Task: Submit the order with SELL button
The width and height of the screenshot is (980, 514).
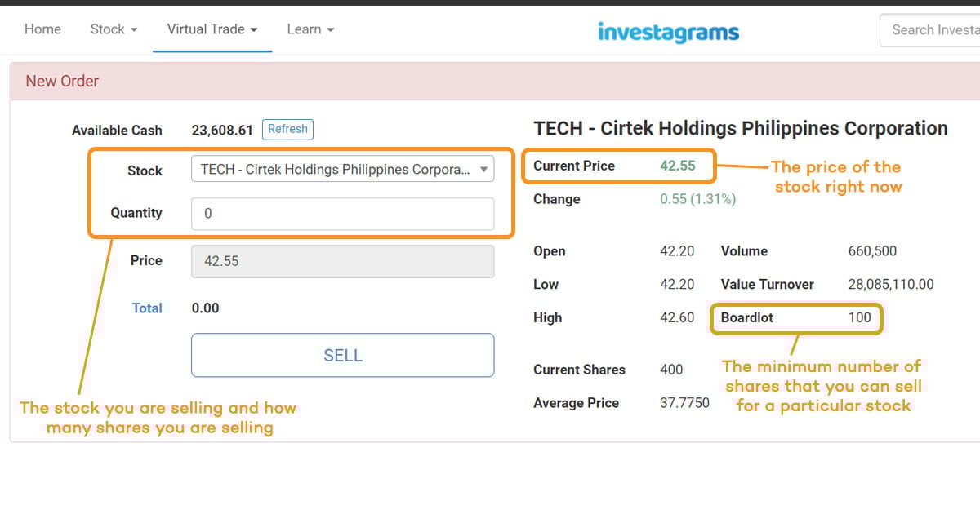Action: tap(342, 355)
